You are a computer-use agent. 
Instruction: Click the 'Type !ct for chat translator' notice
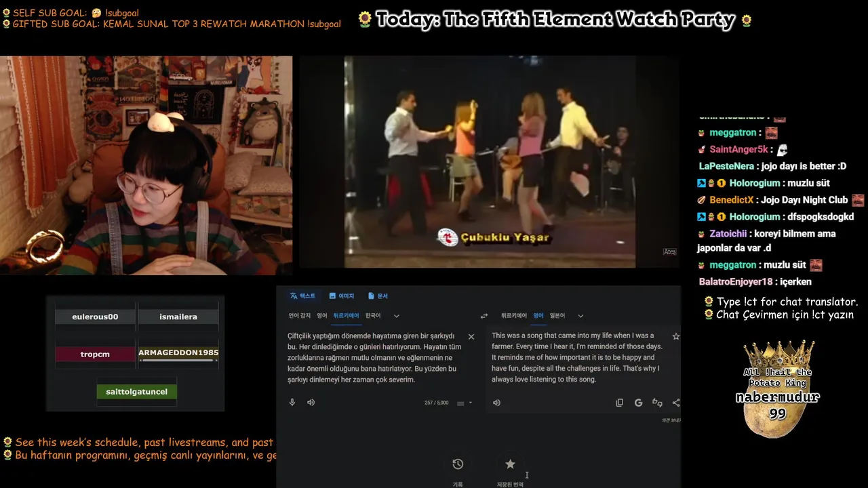(787, 302)
